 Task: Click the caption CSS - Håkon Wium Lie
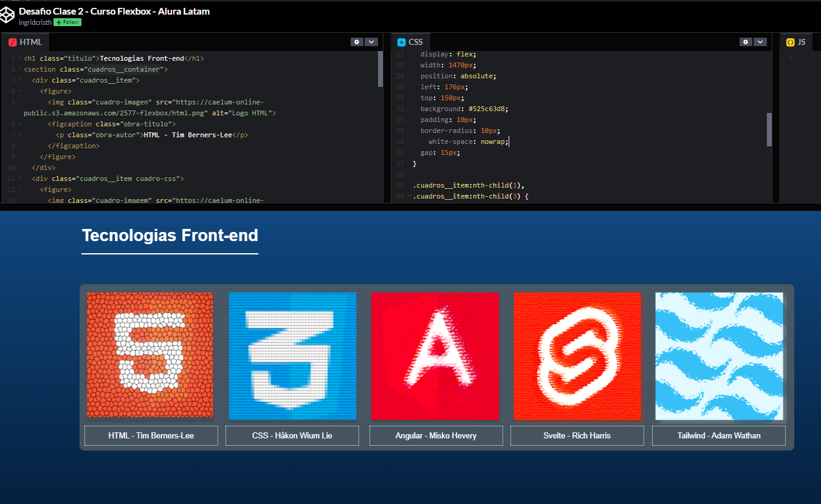[292, 435]
